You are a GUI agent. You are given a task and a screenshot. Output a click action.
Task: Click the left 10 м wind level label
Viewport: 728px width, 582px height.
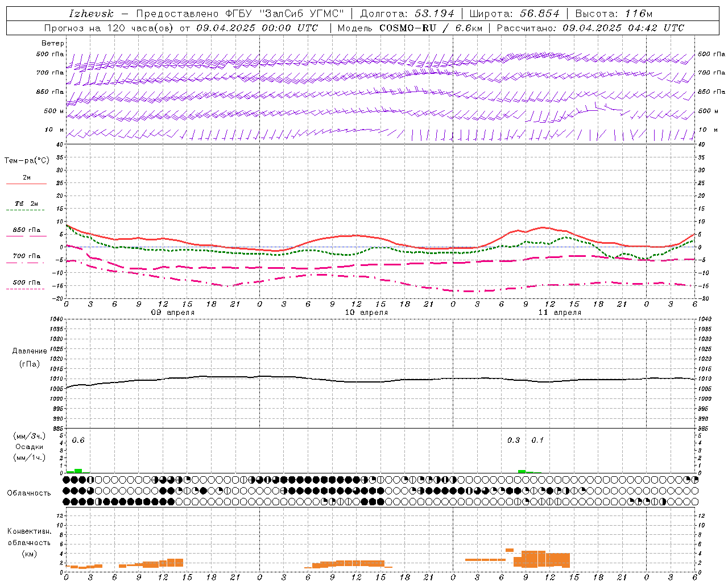pos(55,130)
